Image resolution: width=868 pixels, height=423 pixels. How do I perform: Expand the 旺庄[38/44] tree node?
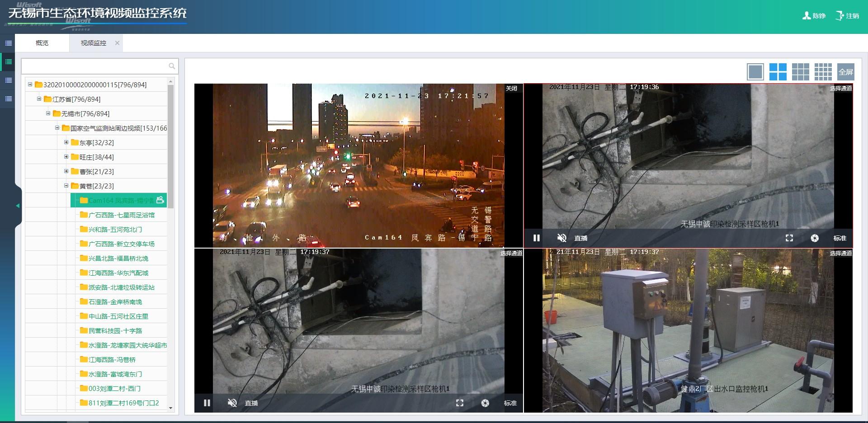(66, 157)
